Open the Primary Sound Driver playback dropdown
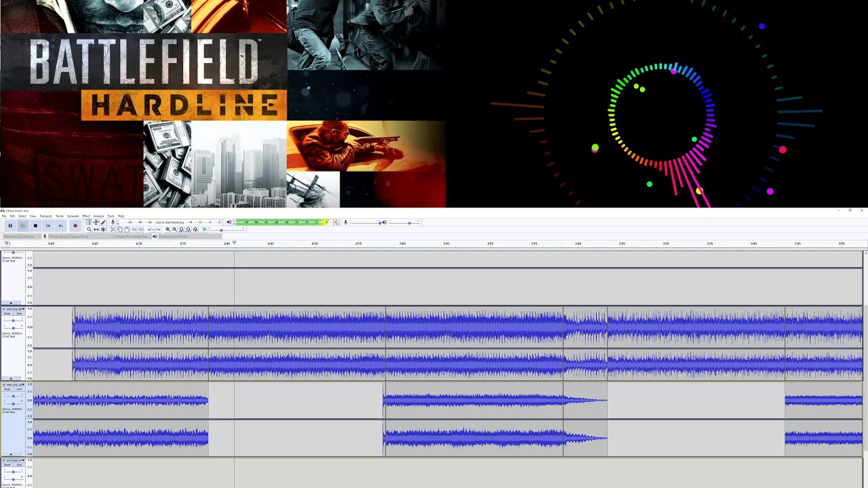 pyautogui.click(x=191, y=237)
